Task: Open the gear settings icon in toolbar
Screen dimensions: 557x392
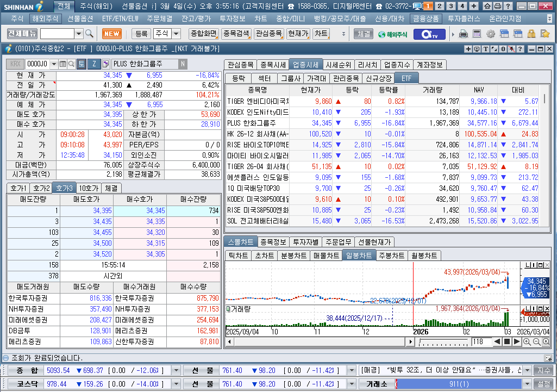Action: 491,34
